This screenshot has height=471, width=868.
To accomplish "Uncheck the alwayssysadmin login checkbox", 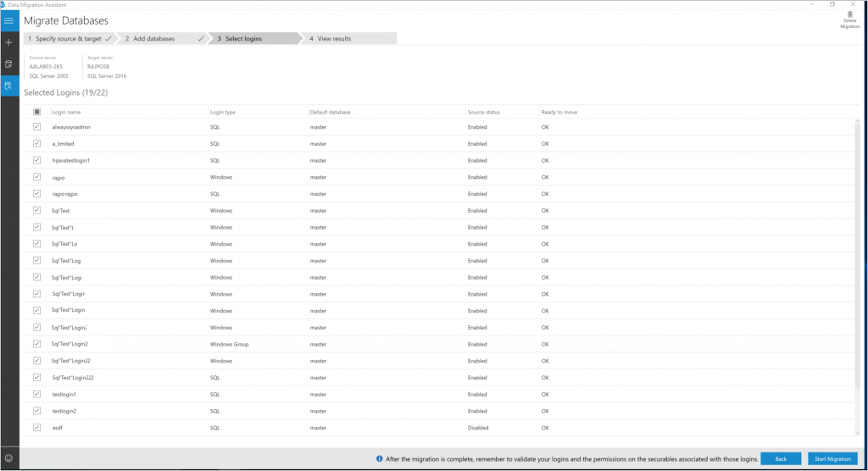I will (37, 127).
